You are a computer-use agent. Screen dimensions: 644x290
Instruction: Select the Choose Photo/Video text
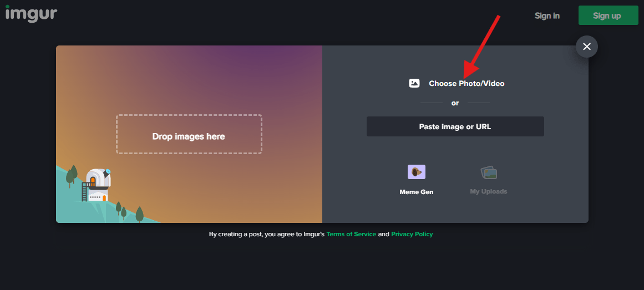coord(466,84)
